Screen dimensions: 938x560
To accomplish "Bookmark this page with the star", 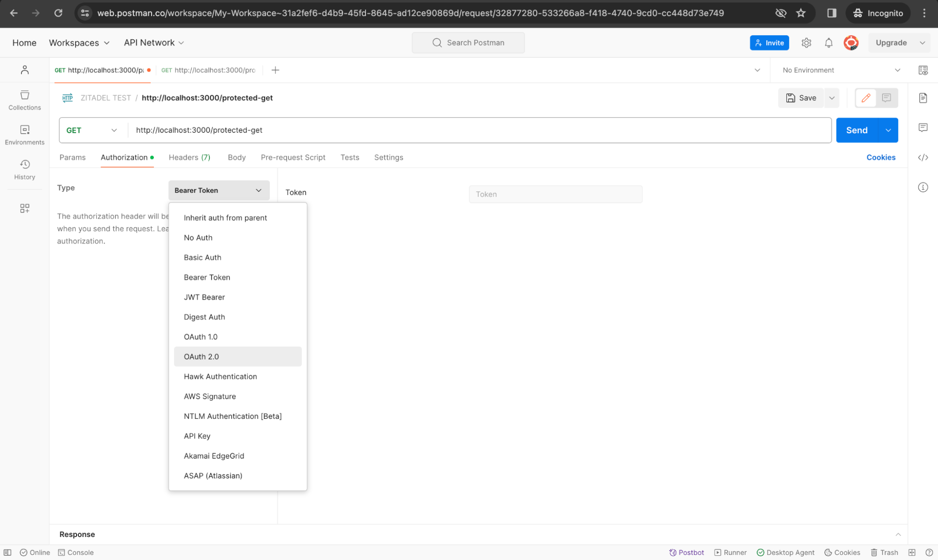I will click(801, 13).
